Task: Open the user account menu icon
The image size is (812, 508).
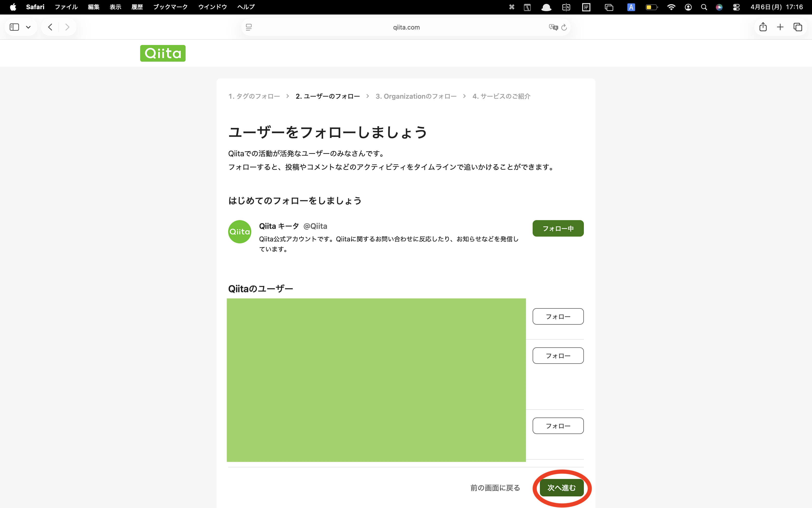Action: [x=688, y=7]
